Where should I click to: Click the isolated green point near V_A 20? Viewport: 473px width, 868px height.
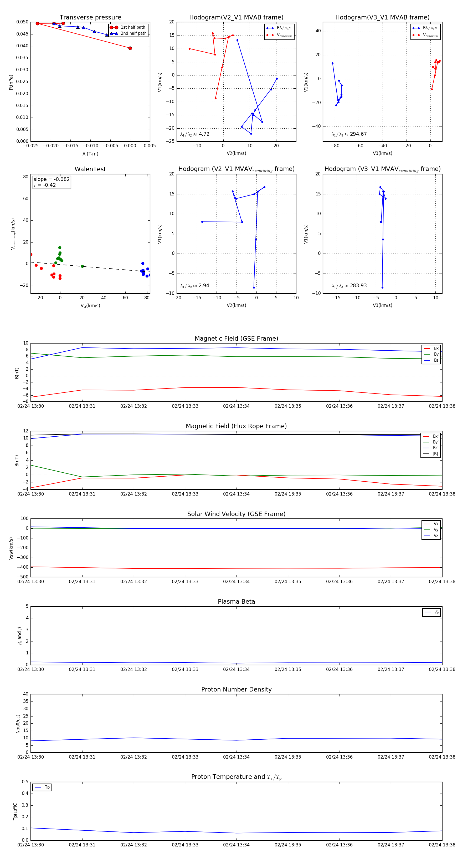82,266
